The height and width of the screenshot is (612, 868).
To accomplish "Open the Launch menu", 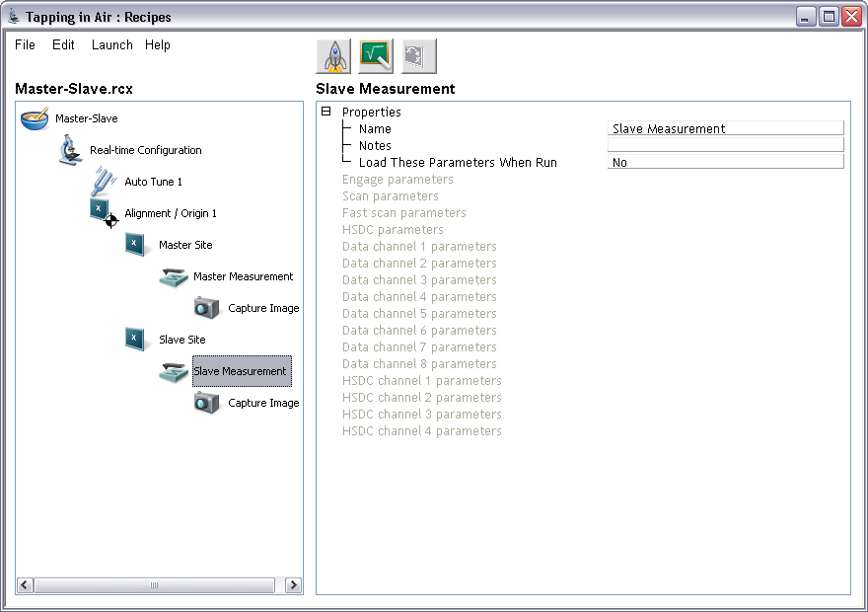I will (x=111, y=45).
